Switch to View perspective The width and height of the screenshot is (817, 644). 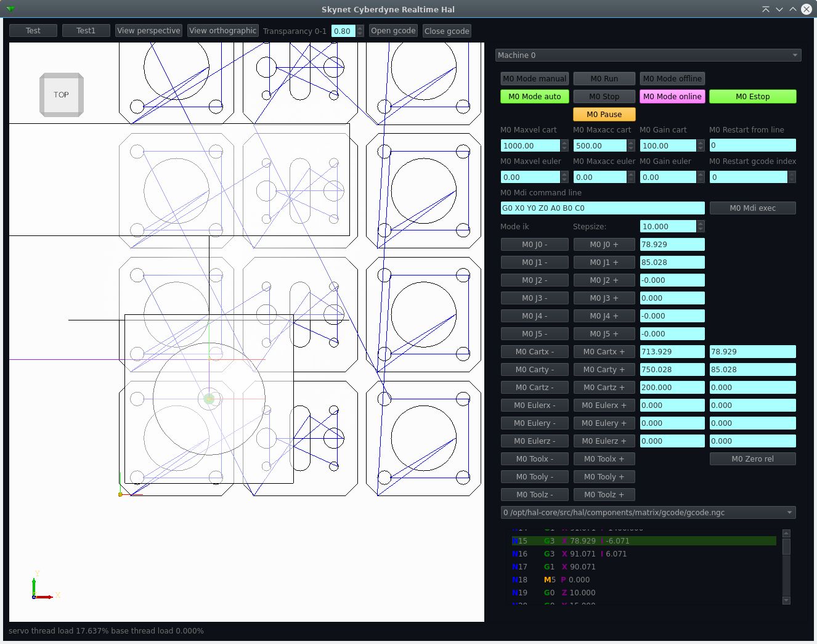[x=148, y=30]
